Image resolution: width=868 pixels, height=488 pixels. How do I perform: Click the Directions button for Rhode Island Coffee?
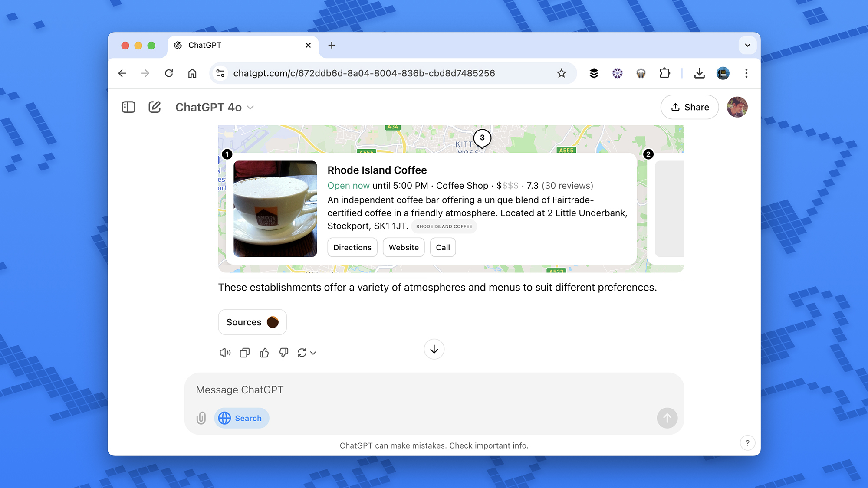coord(352,247)
